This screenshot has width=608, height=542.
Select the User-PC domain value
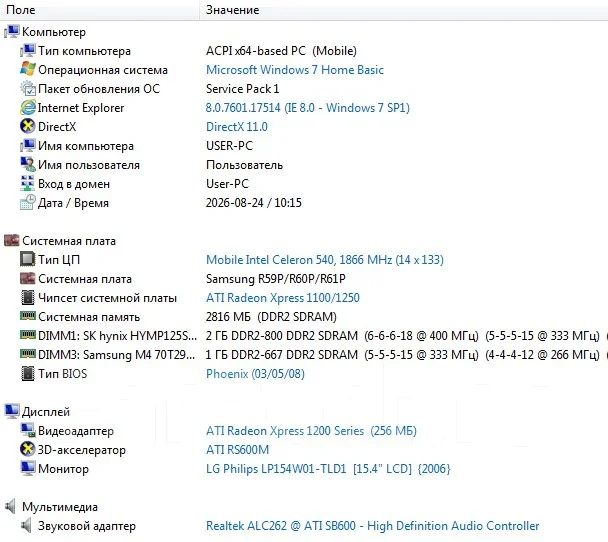[x=227, y=184]
